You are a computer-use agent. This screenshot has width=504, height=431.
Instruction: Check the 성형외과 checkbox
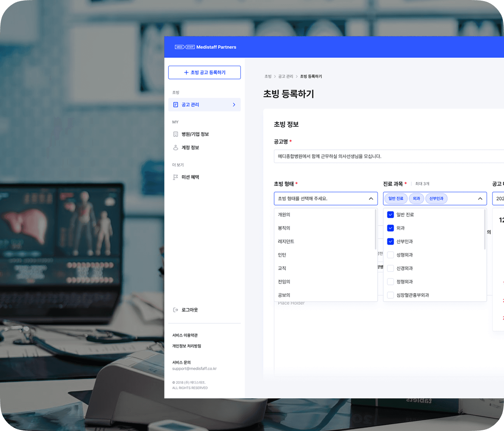pos(390,255)
